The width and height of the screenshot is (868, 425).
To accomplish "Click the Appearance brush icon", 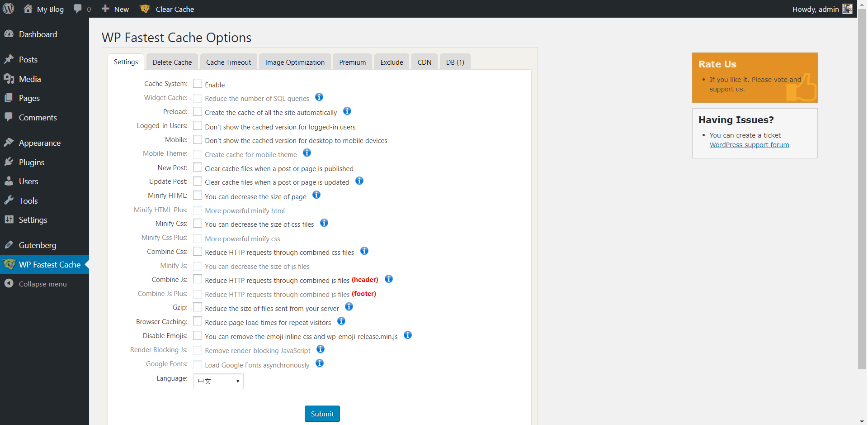I will [9, 143].
